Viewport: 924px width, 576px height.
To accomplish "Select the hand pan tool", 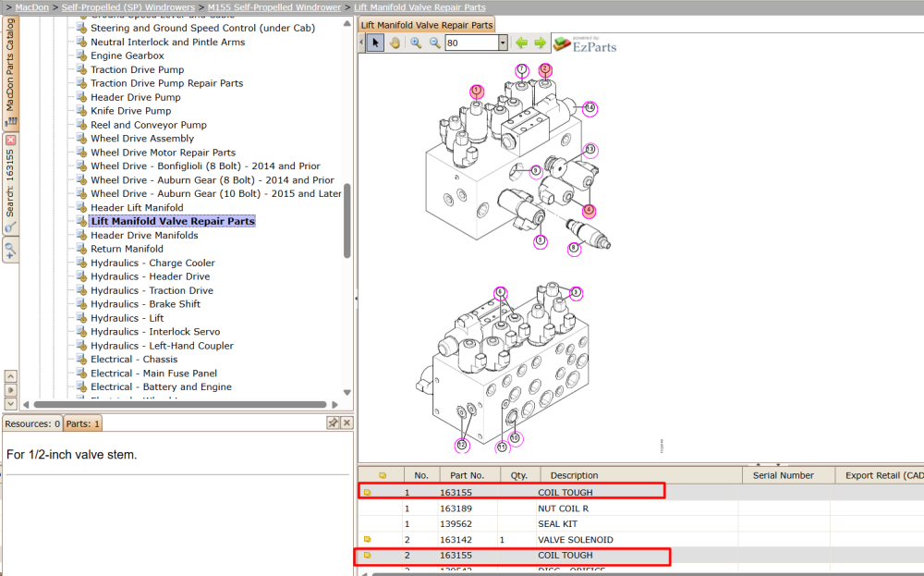I will (x=395, y=43).
